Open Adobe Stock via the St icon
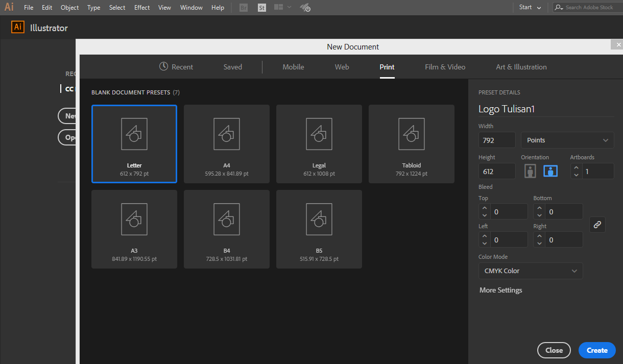623x364 pixels. point(262,8)
